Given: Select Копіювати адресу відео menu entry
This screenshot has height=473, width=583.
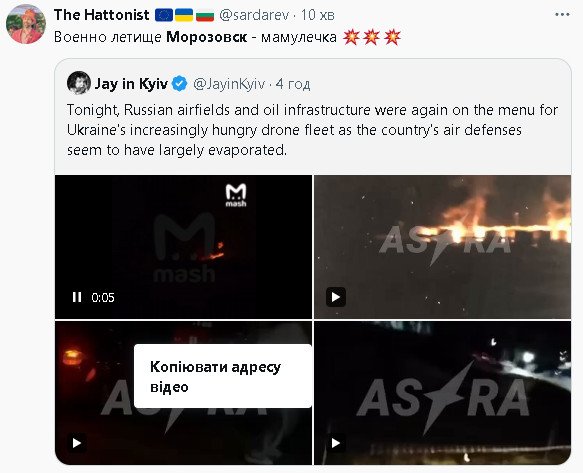Looking at the screenshot, I should (x=222, y=376).
